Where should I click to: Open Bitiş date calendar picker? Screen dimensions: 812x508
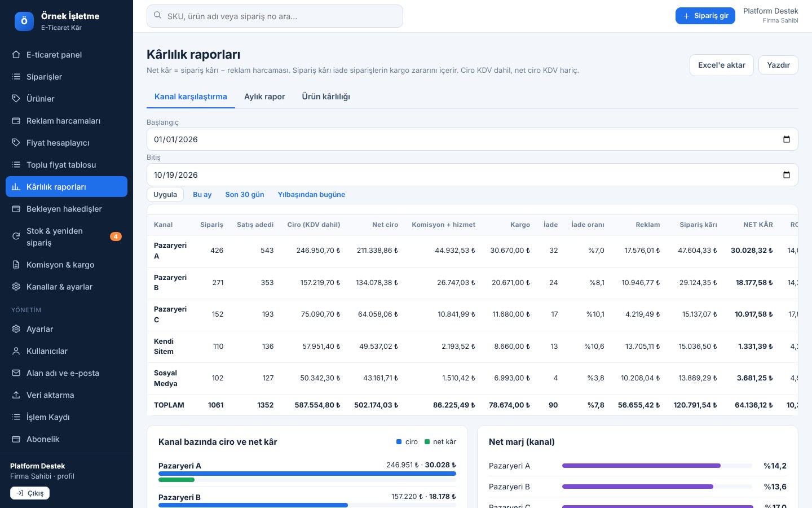point(787,175)
